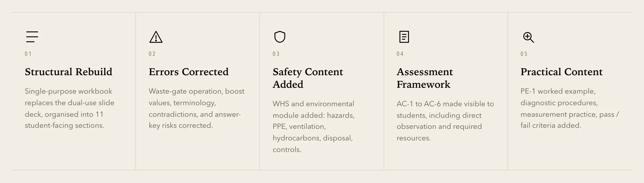Viewport: 644px width, 183px height.
Task: Click the WHS and environmental module description
Action: [x=314, y=127]
